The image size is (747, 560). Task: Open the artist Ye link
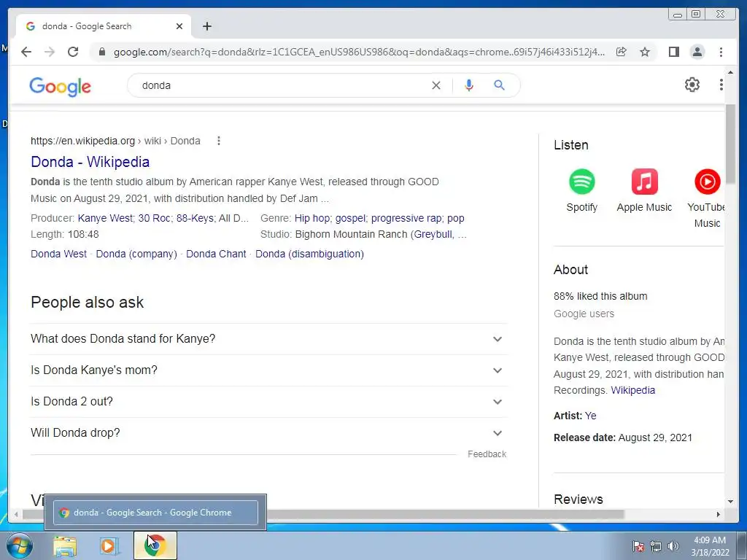pyautogui.click(x=590, y=416)
